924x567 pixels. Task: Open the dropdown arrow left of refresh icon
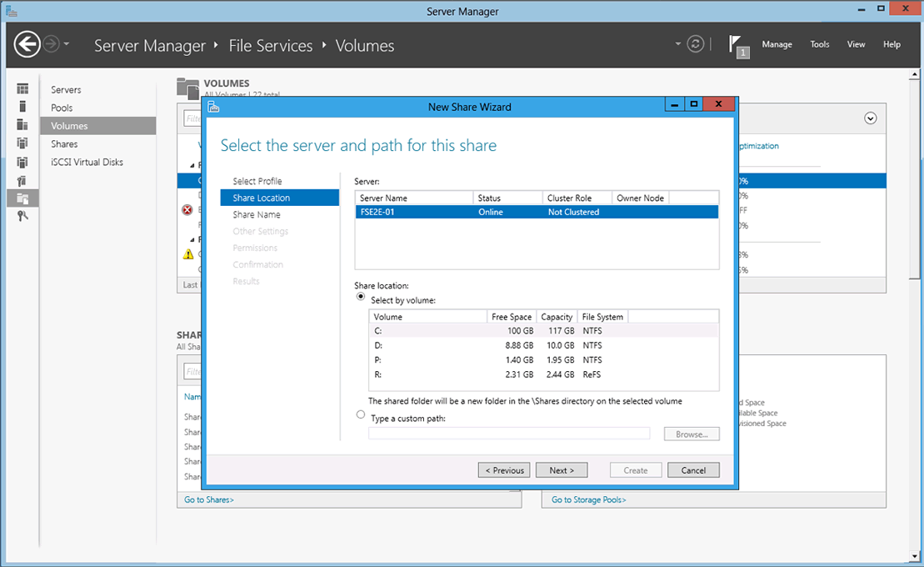pyautogui.click(x=677, y=43)
